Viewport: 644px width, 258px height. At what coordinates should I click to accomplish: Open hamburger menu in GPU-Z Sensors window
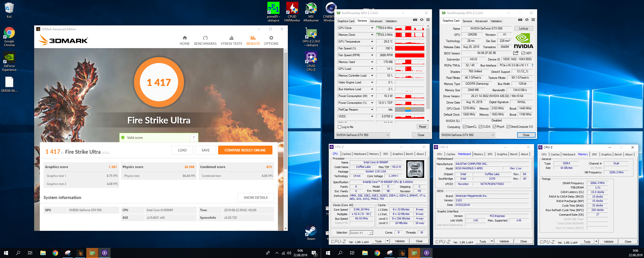point(428,20)
